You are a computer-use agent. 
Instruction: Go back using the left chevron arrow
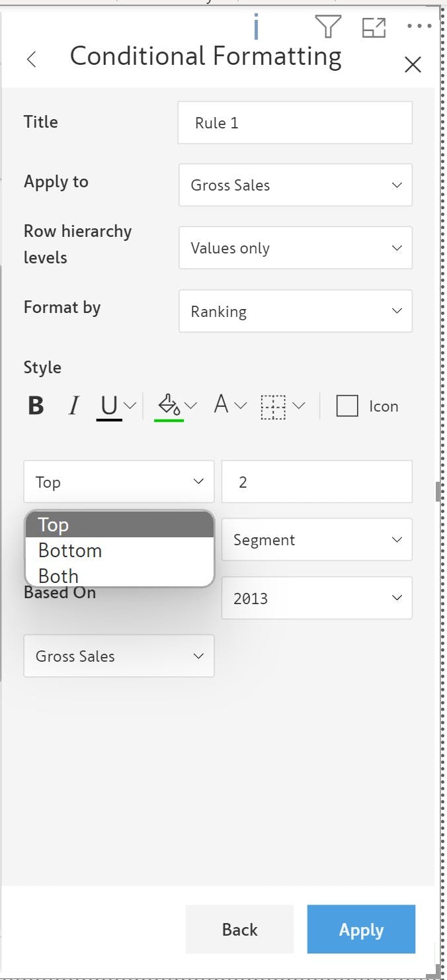(x=31, y=60)
